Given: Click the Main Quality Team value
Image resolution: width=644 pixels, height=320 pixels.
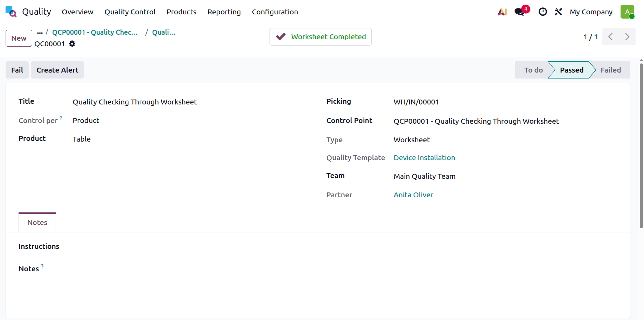Looking at the screenshot, I should tap(425, 176).
